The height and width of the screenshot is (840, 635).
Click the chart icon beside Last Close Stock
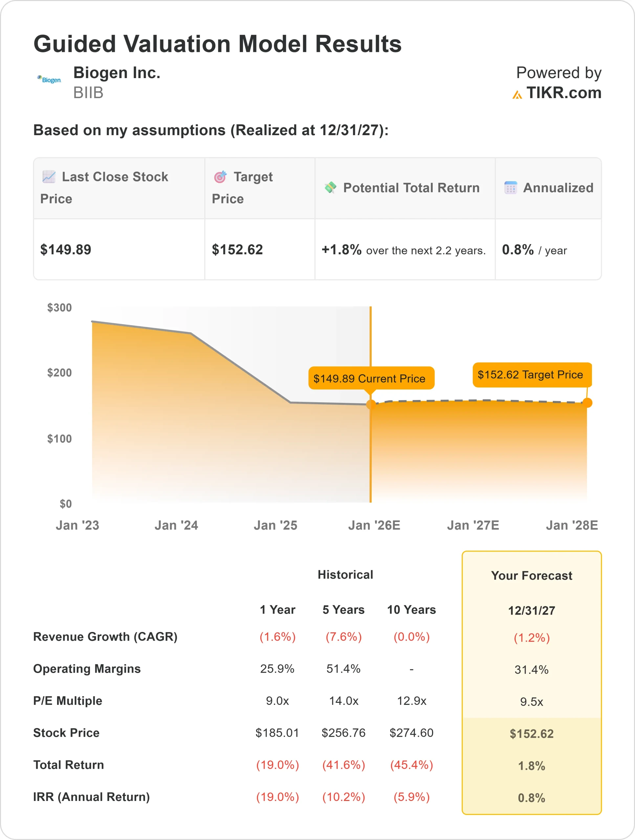[x=49, y=177]
